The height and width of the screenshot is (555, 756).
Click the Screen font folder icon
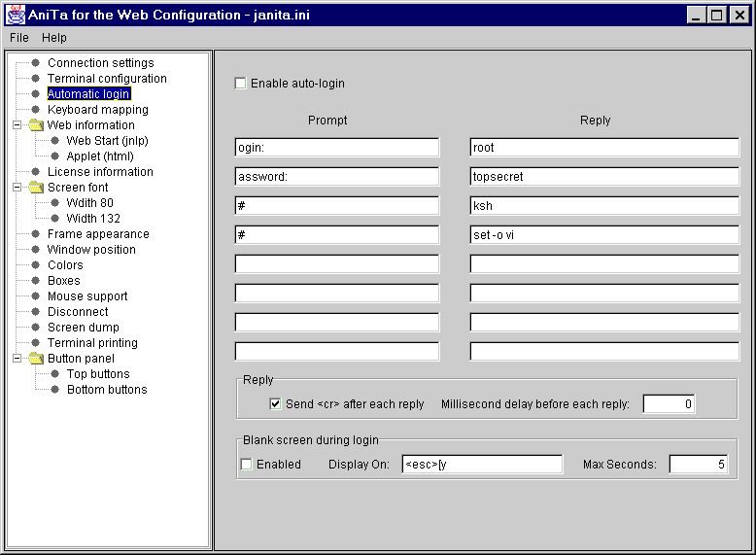(x=36, y=188)
